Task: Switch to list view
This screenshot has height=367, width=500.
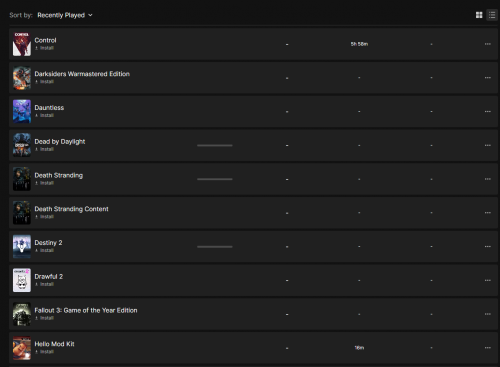Action: (492, 15)
